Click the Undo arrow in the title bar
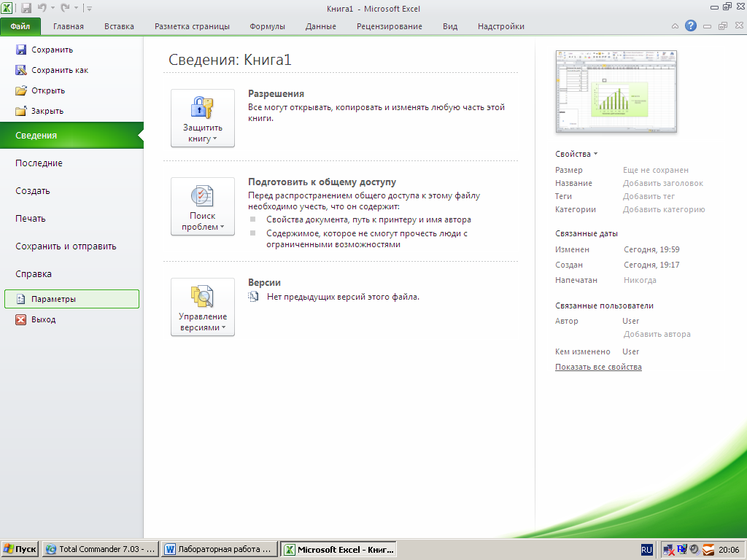This screenshot has width=747, height=560. pyautogui.click(x=42, y=8)
